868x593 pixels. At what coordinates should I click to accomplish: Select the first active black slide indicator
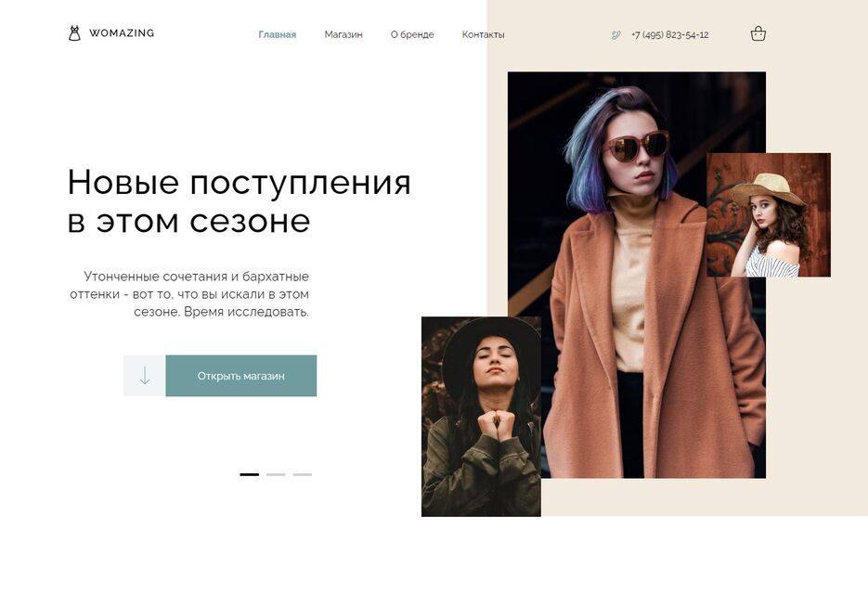coord(249,474)
